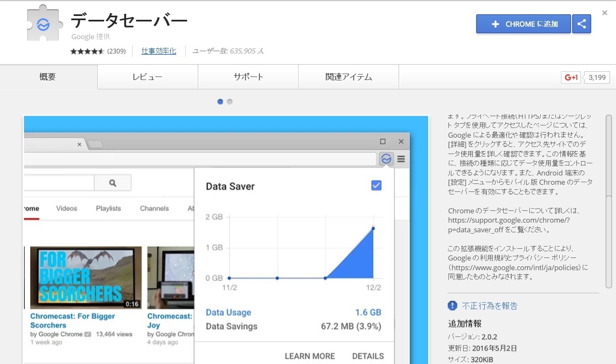The width and height of the screenshot is (616, 364).
Task: Click the maximize square icon in screenshot
Action: 383,141
